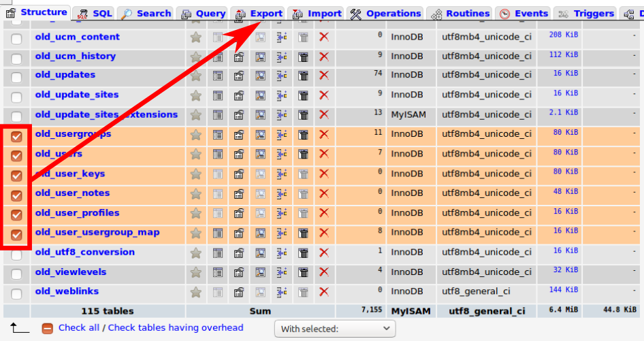
Task: Star old_updates table as favorite
Action: click(x=196, y=76)
